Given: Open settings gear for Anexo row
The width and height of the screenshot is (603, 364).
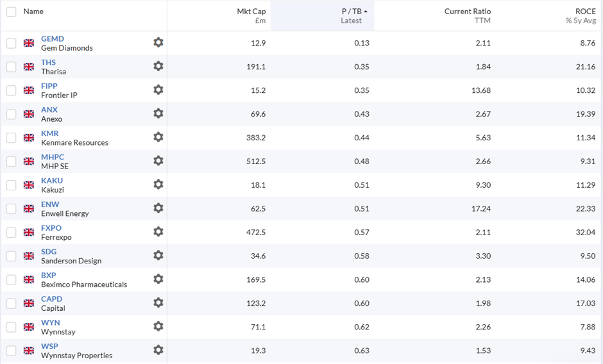Looking at the screenshot, I should coord(158,113).
